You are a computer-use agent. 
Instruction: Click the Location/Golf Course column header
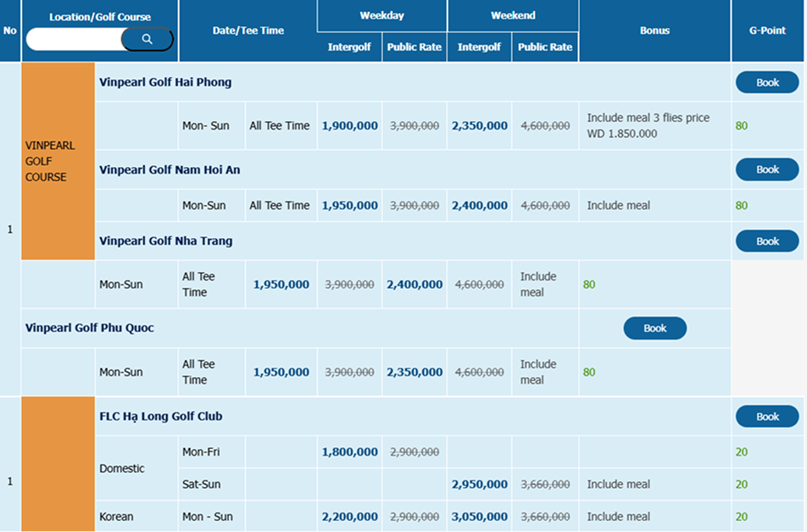coord(100,16)
